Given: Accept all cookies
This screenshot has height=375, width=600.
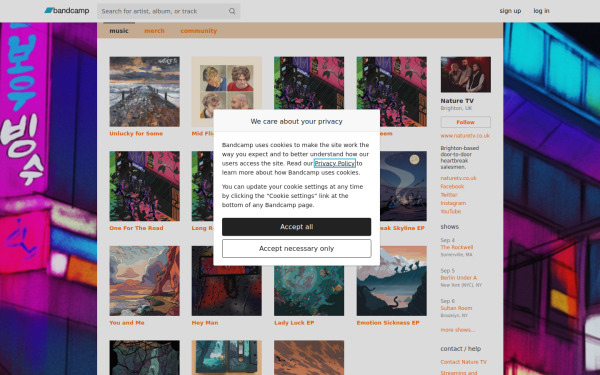Looking at the screenshot, I should 297,227.
